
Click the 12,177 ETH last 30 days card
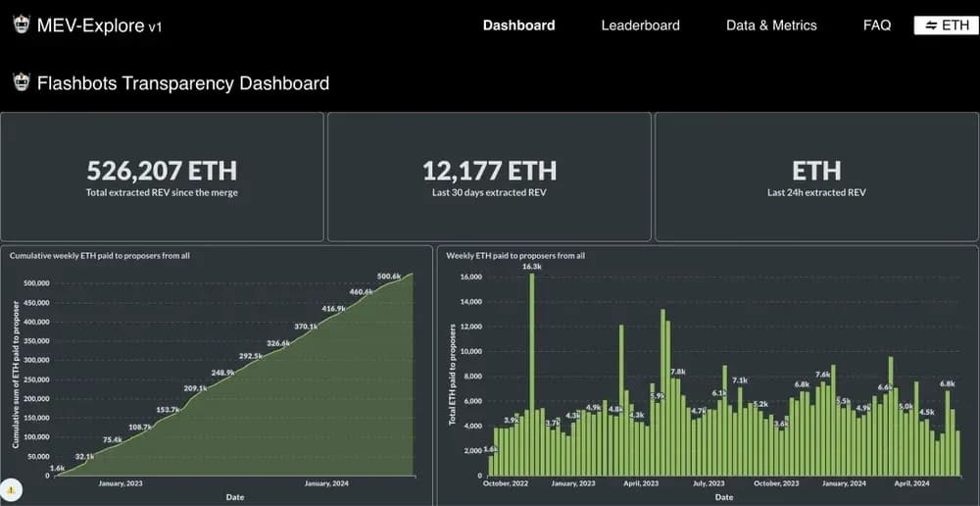pos(489,177)
